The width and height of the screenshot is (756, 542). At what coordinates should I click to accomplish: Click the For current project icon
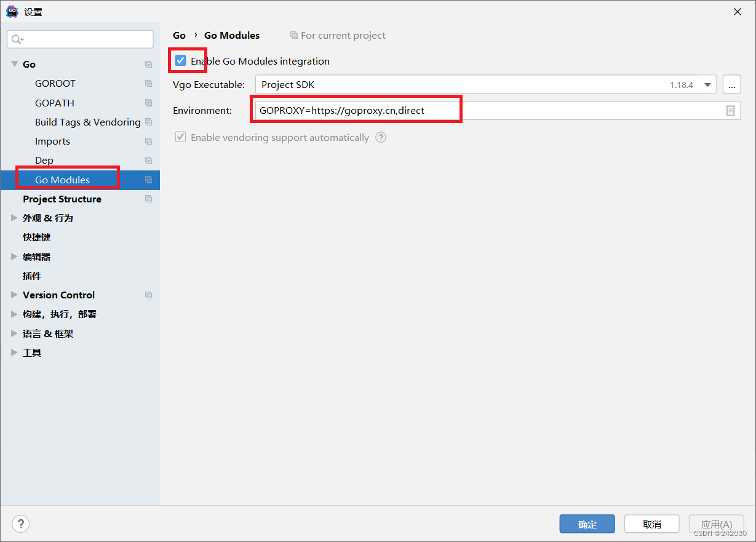pos(293,36)
